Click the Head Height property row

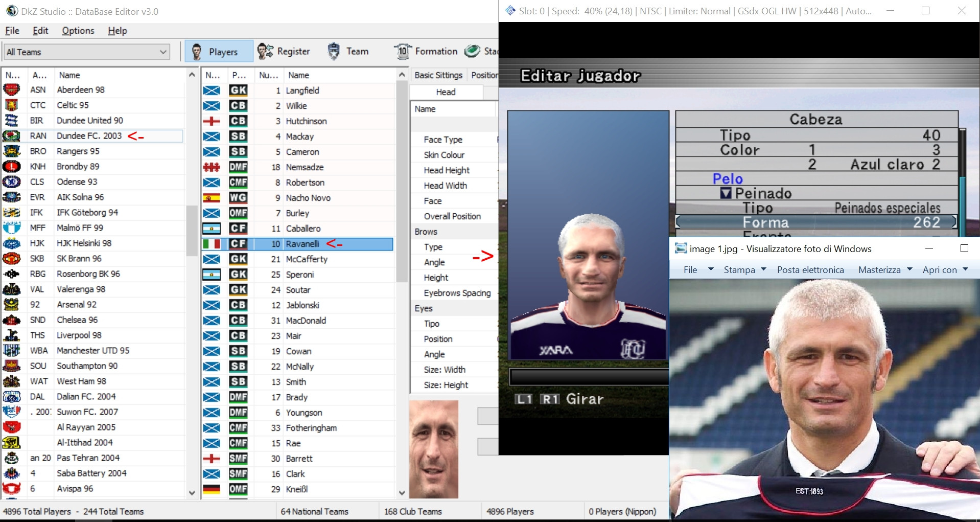click(x=454, y=170)
